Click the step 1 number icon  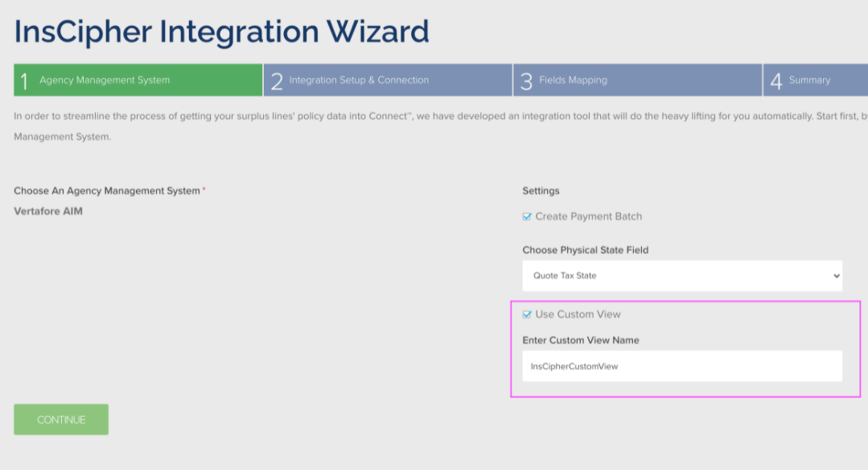(24, 81)
